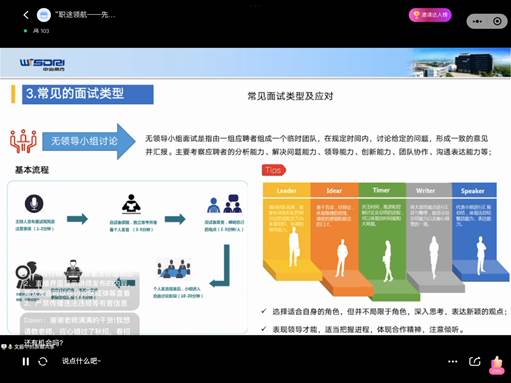Select the yellow Leader role column
The height and width of the screenshot is (383, 511).
tap(287, 230)
